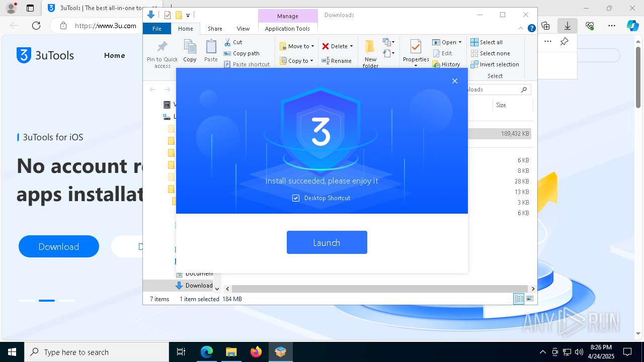644x362 pixels.
Task: Click the Properties icon
Action: coord(416,47)
